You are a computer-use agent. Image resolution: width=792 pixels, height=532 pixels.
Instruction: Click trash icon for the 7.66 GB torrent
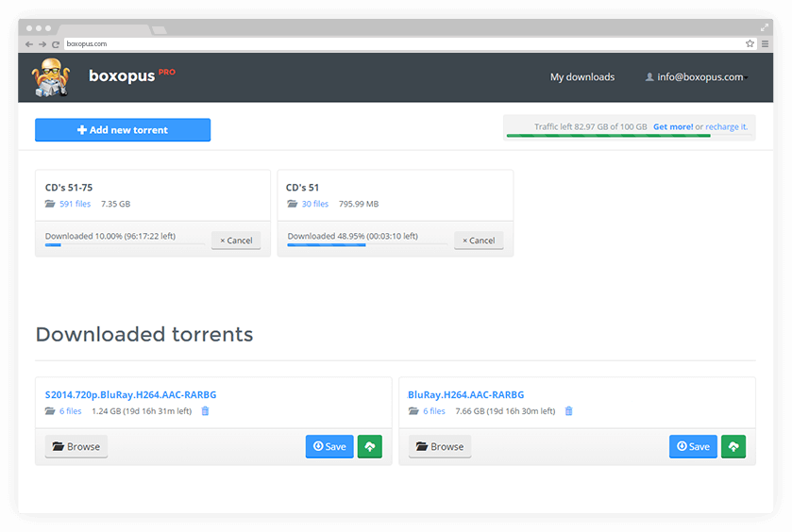coord(568,411)
